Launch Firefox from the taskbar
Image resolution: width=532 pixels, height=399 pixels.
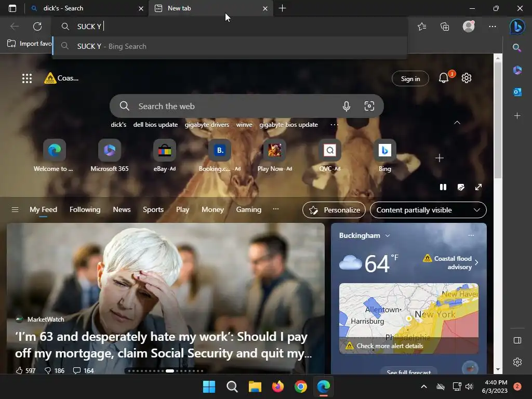click(278, 387)
